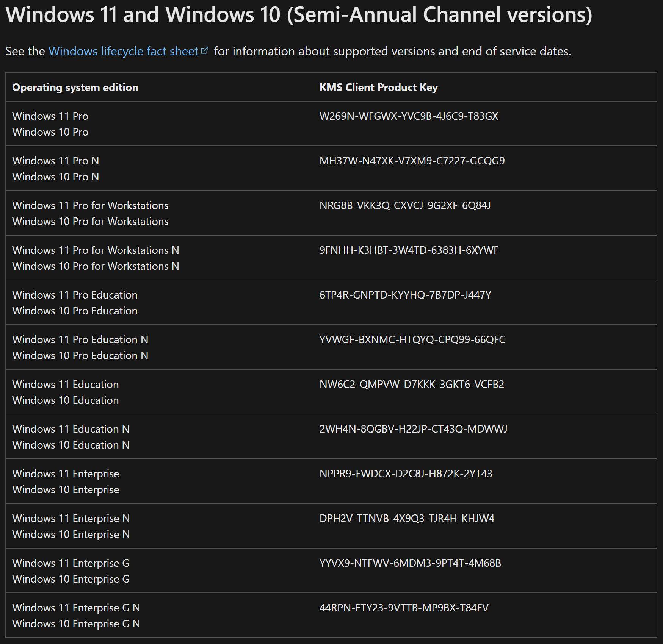Click the page heading Windows 11 and Windows 10
663x644 pixels.
tap(299, 14)
